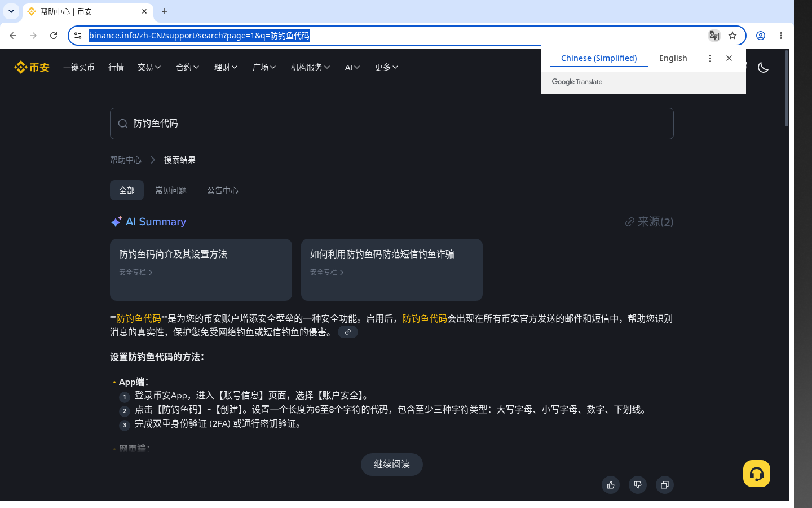
Task: Click the source link icon after summary paragraph
Action: [x=348, y=332]
